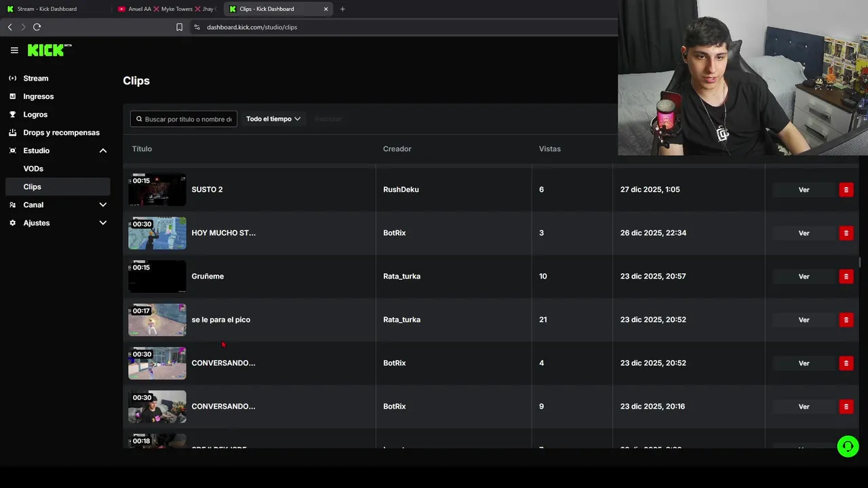View the HOY MUCHO ST... clip
Screen dimensions: 868x488
tap(804, 233)
